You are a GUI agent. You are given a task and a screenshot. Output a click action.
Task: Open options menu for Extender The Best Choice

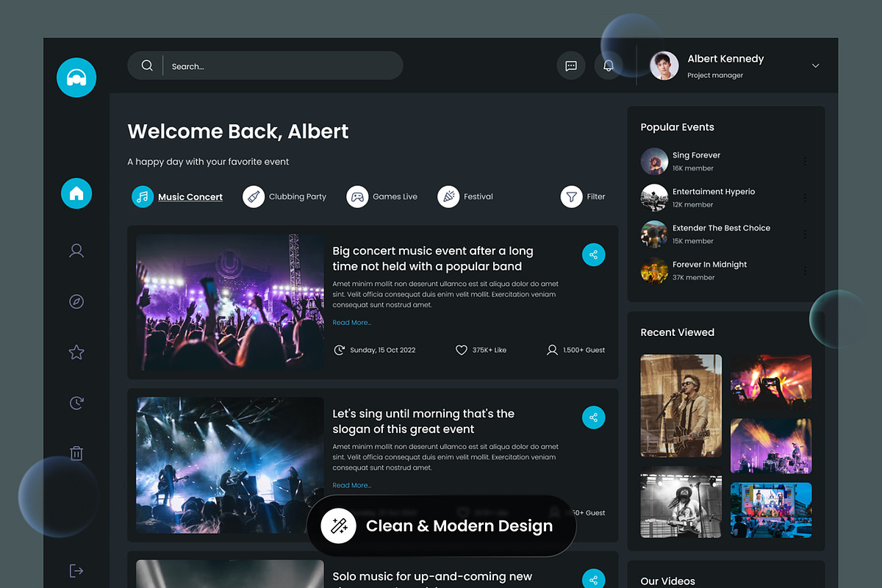pos(805,234)
